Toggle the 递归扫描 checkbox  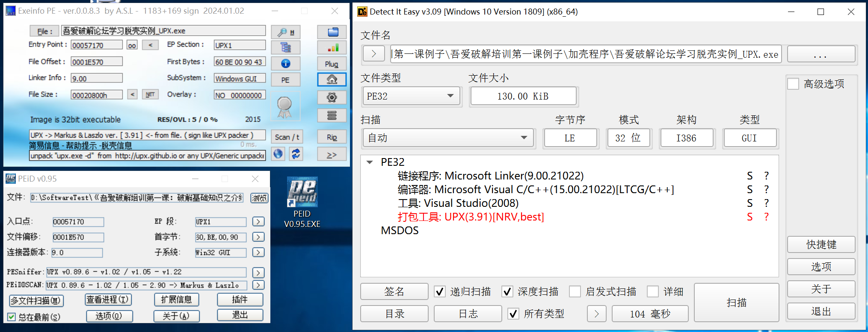tap(439, 292)
